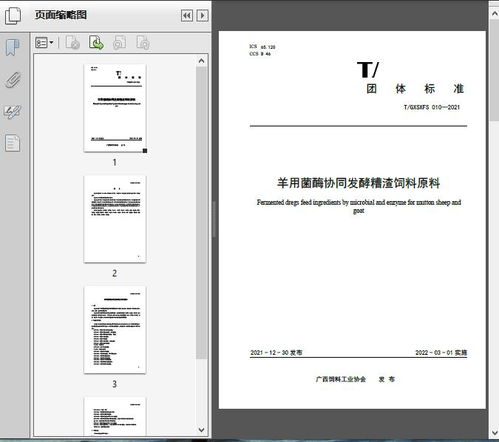Click the first disabled page-tool icon in toolbar
The height and width of the screenshot is (442, 499).
tap(72, 43)
